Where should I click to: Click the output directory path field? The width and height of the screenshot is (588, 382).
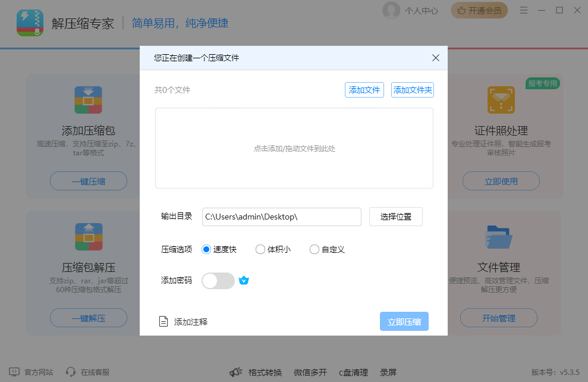tap(282, 217)
